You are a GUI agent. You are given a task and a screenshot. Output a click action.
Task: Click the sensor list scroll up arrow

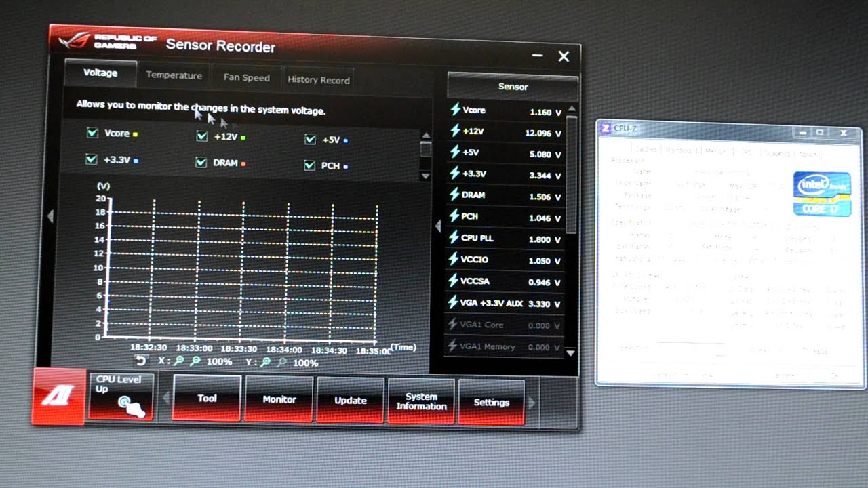(572, 108)
